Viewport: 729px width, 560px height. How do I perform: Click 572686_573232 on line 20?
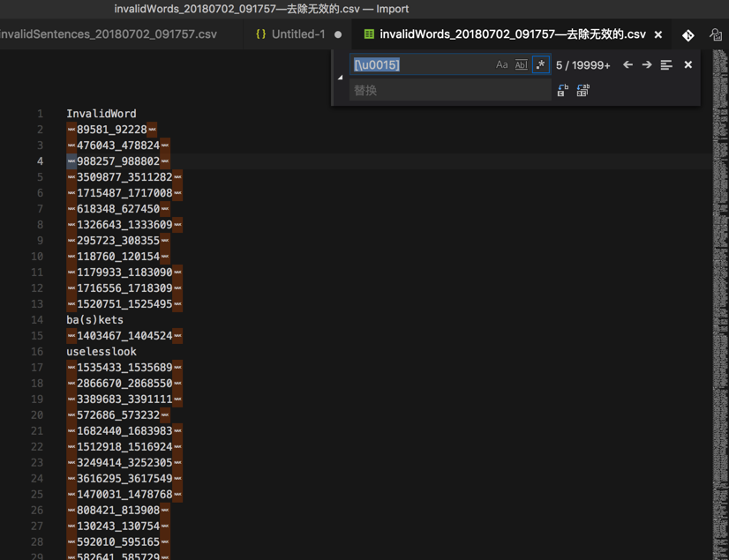coord(118,414)
